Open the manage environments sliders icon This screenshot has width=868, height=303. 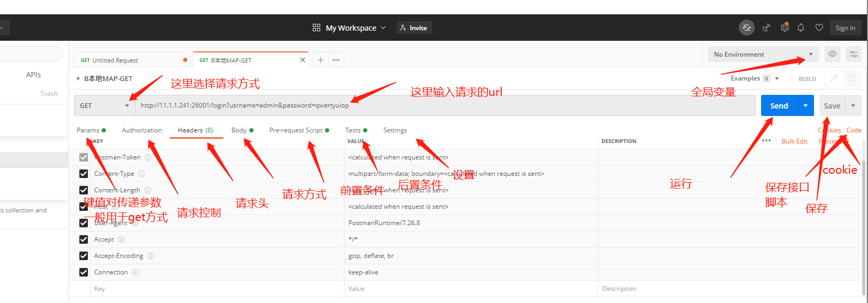point(854,54)
